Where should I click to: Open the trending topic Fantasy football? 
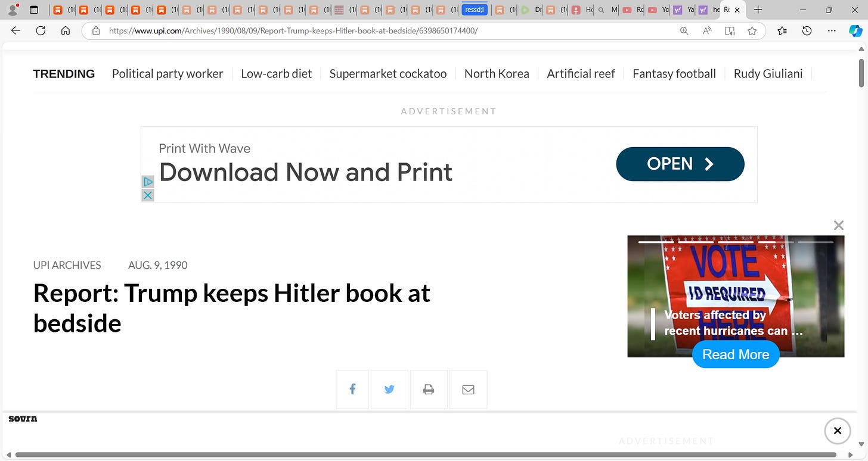pyautogui.click(x=674, y=74)
